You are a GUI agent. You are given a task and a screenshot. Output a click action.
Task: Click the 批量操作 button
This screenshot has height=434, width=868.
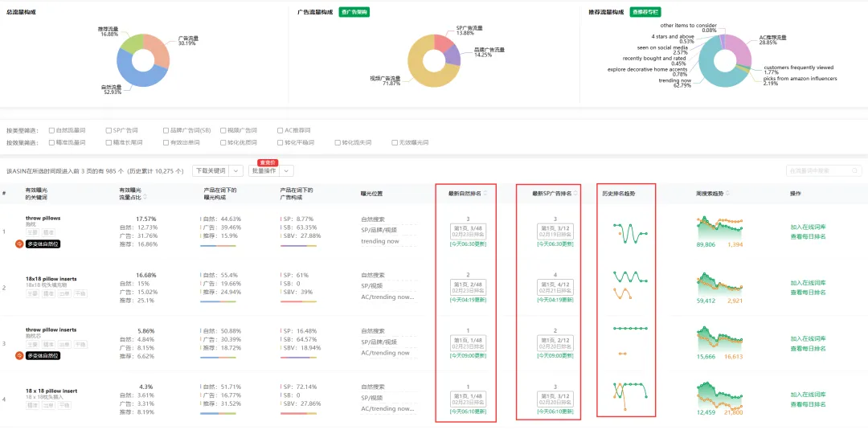264,171
